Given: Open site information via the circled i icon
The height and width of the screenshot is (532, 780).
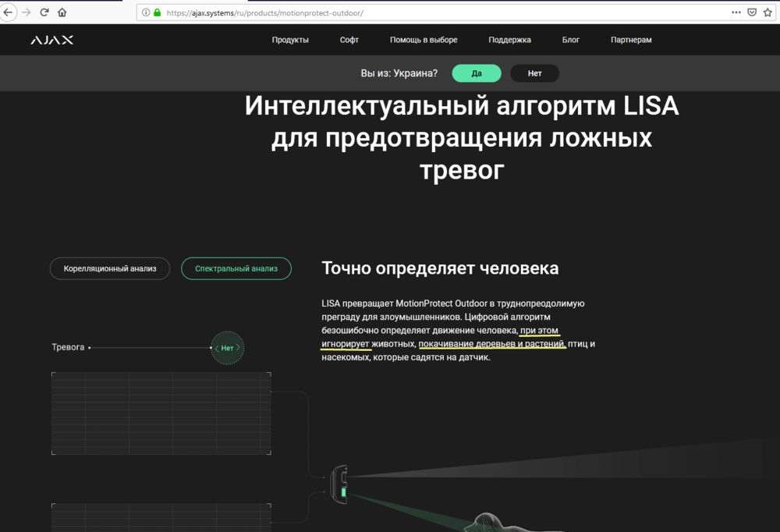Looking at the screenshot, I should (146, 12).
